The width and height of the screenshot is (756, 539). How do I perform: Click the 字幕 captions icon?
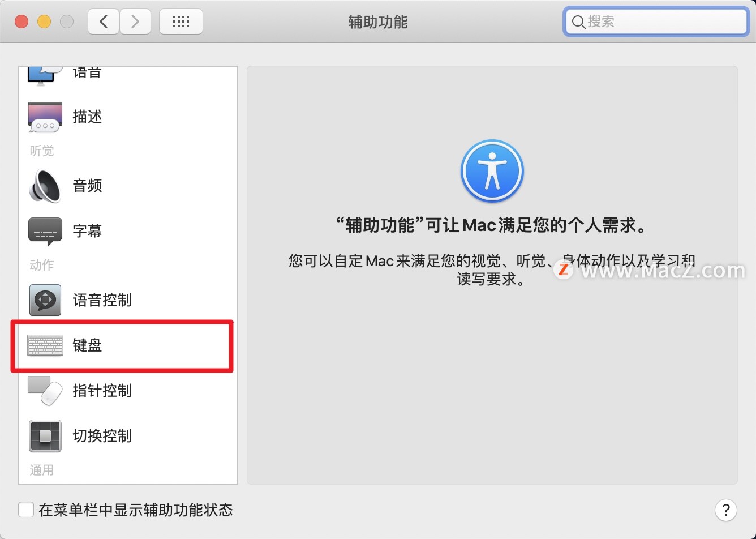(x=45, y=232)
